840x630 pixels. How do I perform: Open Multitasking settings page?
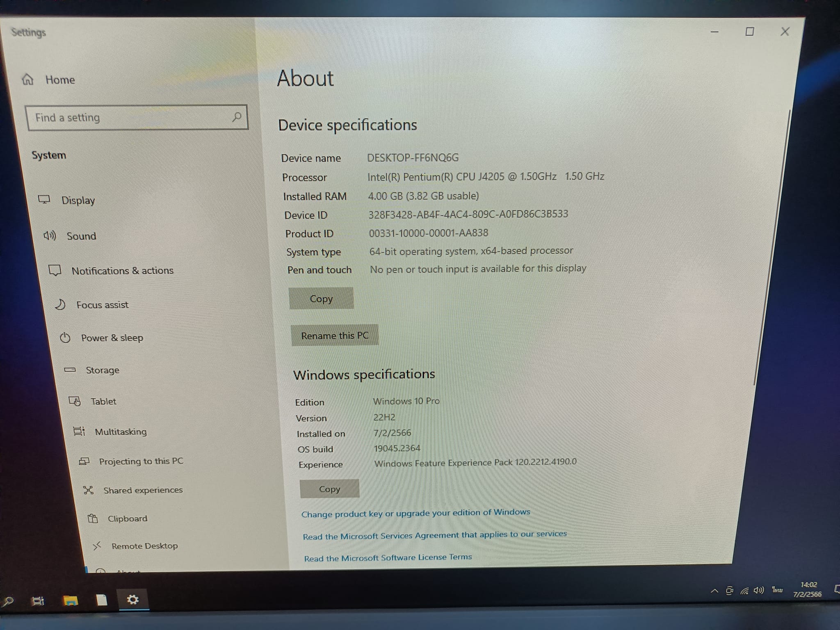pos(121,431)
